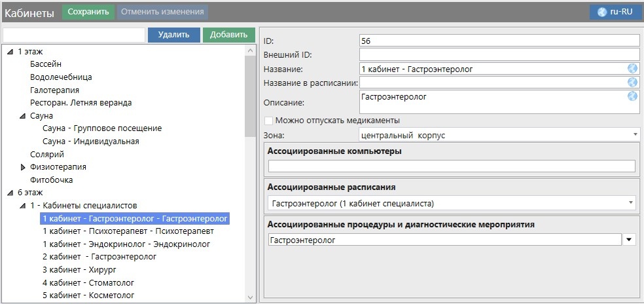The width and height of the screenshot is (644, 304).
Task: Click globe icon in Название field
Action: [632, 69]
